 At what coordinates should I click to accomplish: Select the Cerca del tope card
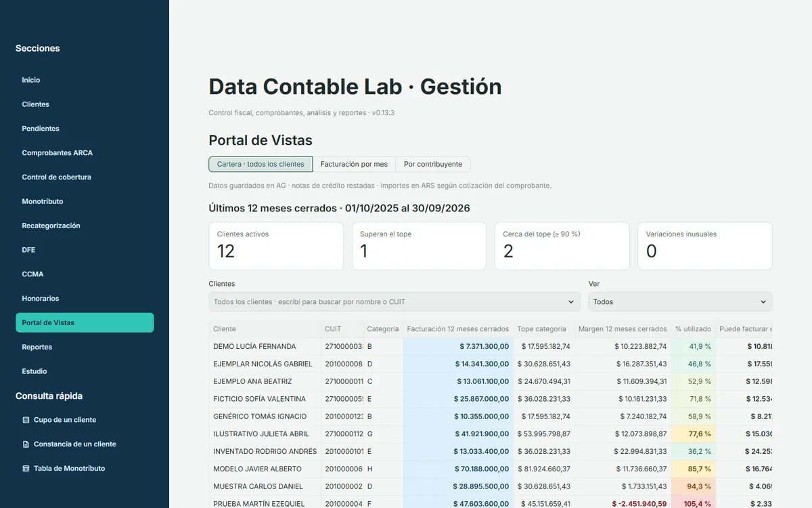point(562,246)
